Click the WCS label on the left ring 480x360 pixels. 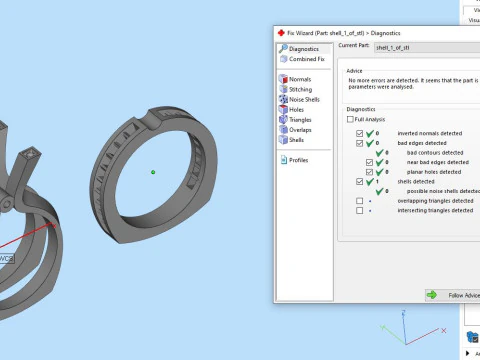6,258
